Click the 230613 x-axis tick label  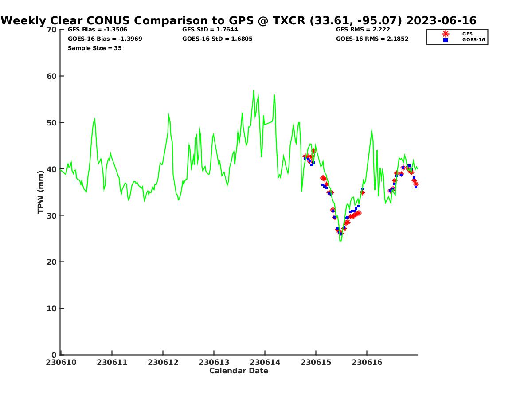coord(214,362)
